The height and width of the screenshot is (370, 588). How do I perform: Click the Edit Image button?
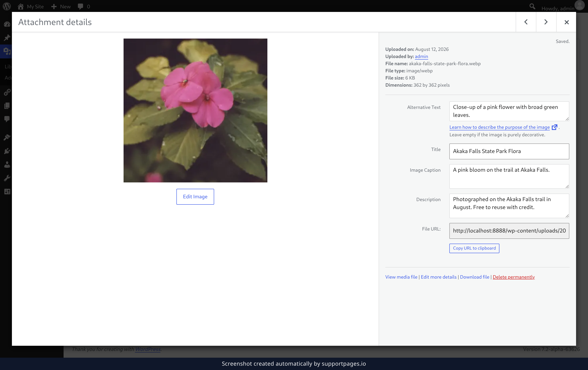(x=195, y=197)
